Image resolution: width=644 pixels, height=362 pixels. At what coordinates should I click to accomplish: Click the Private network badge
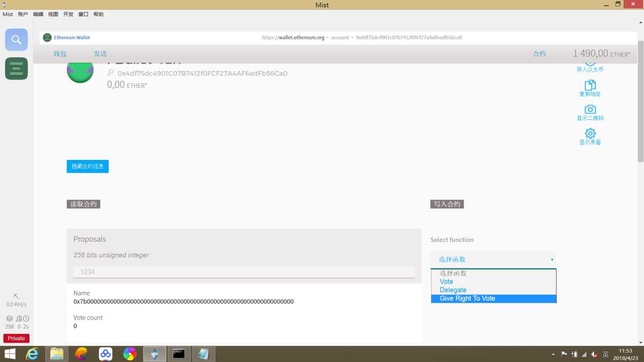[x=16, y=338]
